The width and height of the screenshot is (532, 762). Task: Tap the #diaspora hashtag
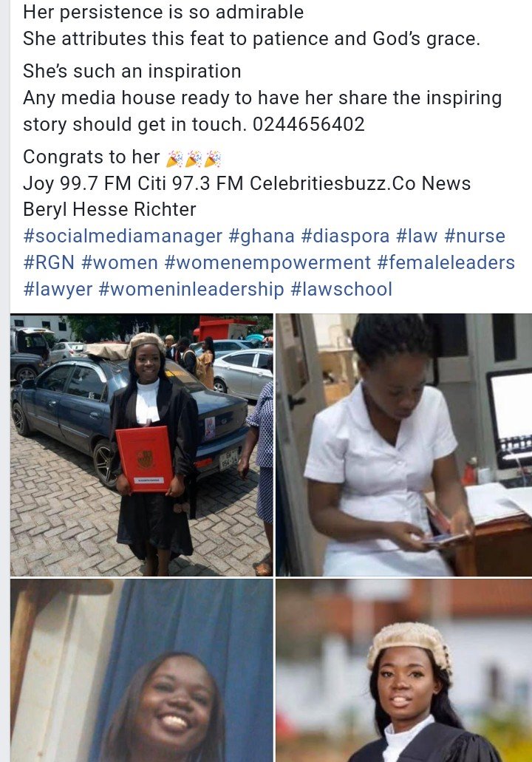(x=346, y=237)
